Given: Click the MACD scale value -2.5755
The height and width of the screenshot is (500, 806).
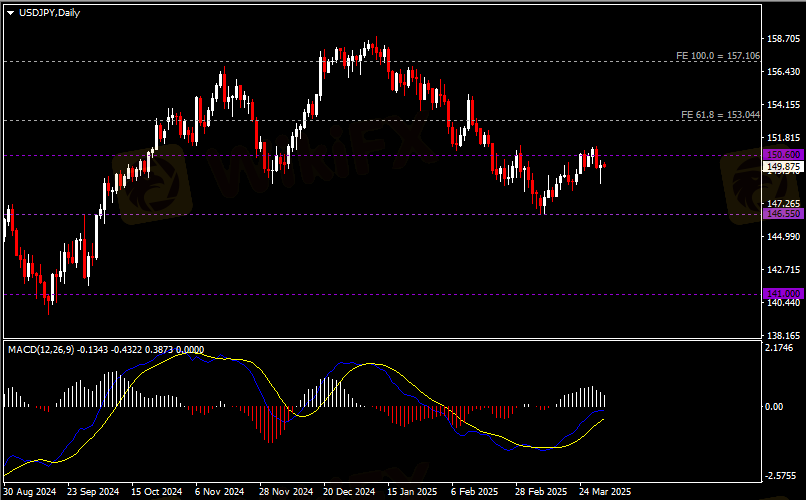Looking at the screenshot, I should click(x=781, y=476).
